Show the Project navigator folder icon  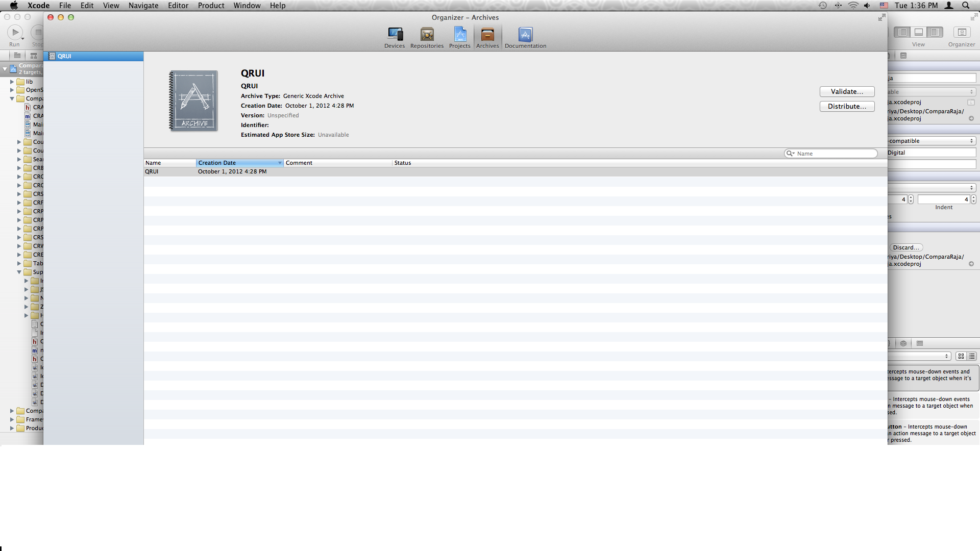click(17, 56)
